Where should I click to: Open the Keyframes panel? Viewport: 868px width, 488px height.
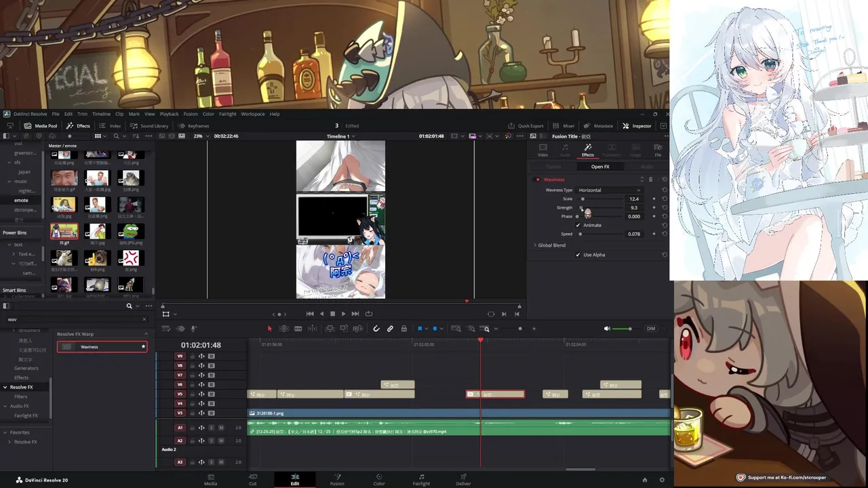(194, 125)
